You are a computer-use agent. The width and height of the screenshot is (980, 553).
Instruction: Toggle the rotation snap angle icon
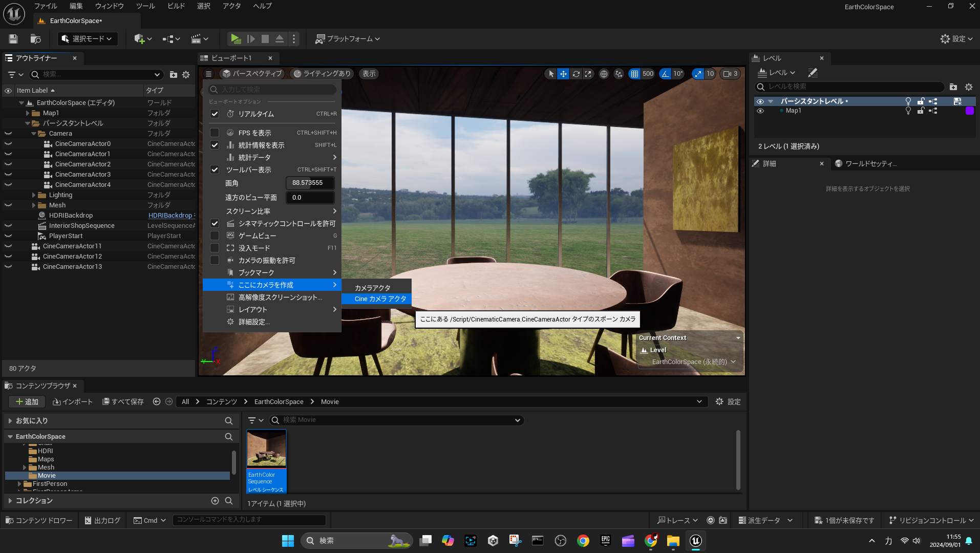click(x=665, y=74)
